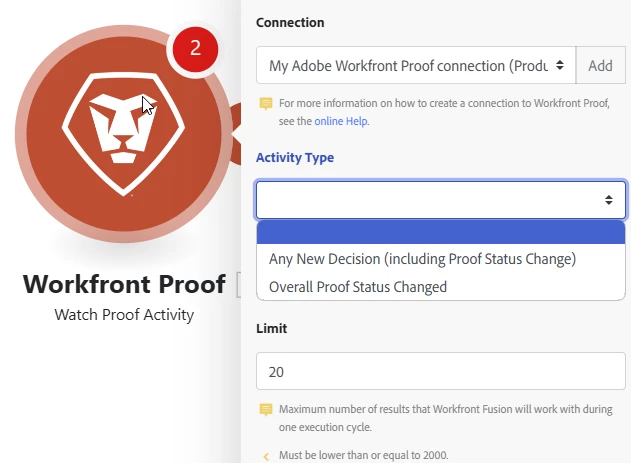
Task: Click the Workfront Proof module title text
Action: [x=124, y=284]
